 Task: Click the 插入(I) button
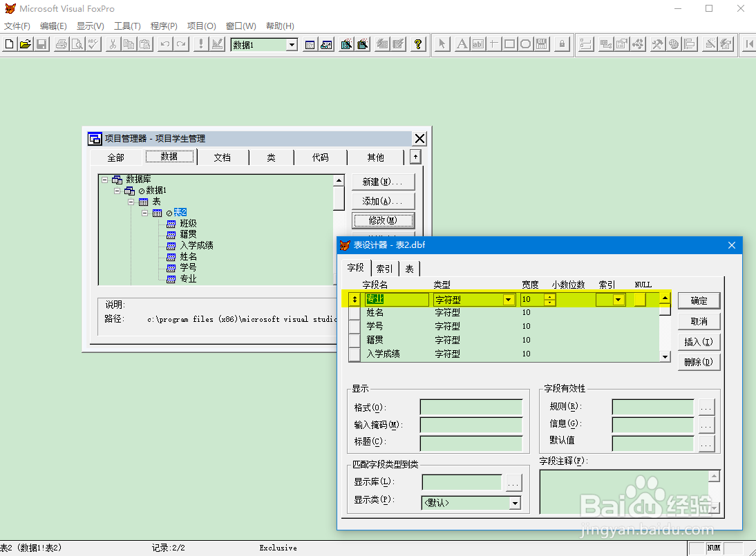[x=699, y=342]
